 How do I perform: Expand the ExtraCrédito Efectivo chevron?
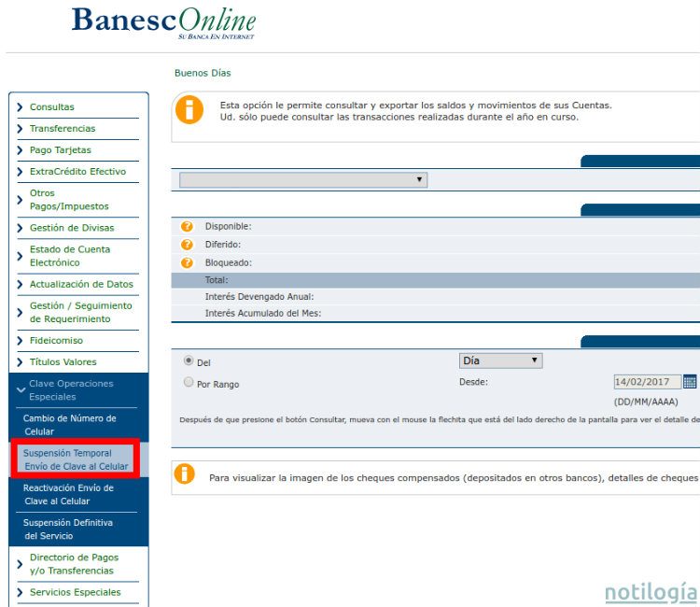[x=20, y=172]
